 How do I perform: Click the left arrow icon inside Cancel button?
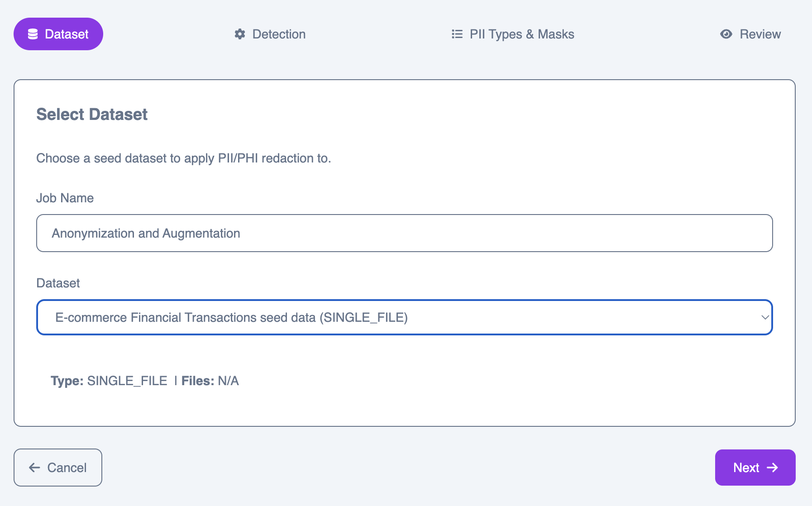click(x=34, y=468)
